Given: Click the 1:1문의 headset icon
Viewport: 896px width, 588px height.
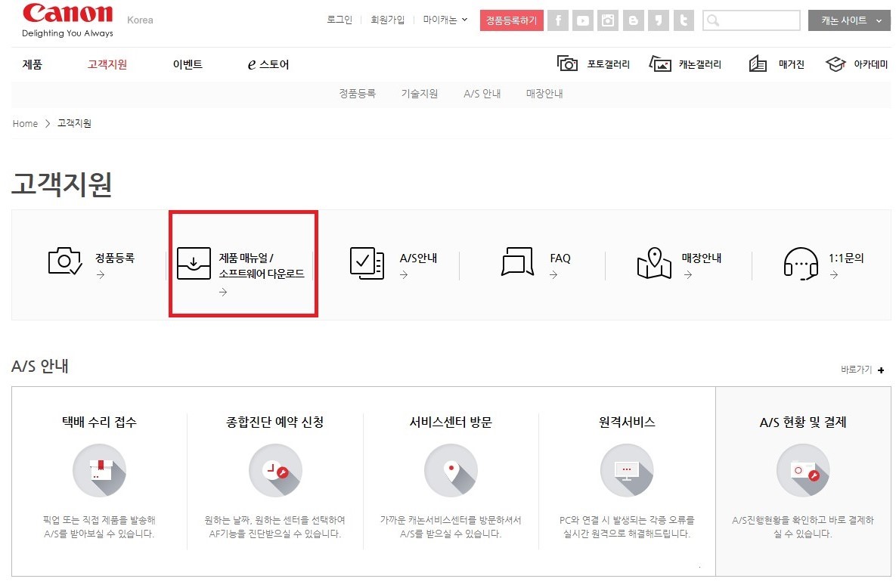Looking at the screenshot, I should point(801,264).
